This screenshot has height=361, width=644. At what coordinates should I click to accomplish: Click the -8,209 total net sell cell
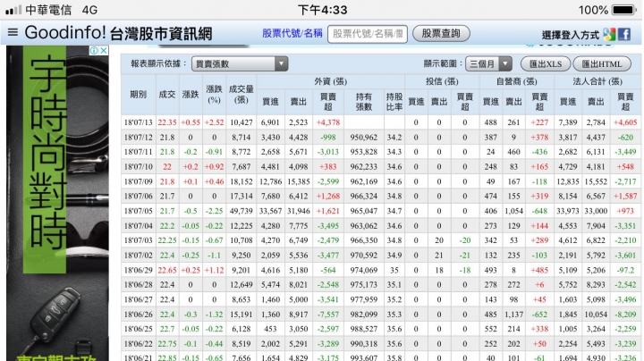click(x=625, y=315)
